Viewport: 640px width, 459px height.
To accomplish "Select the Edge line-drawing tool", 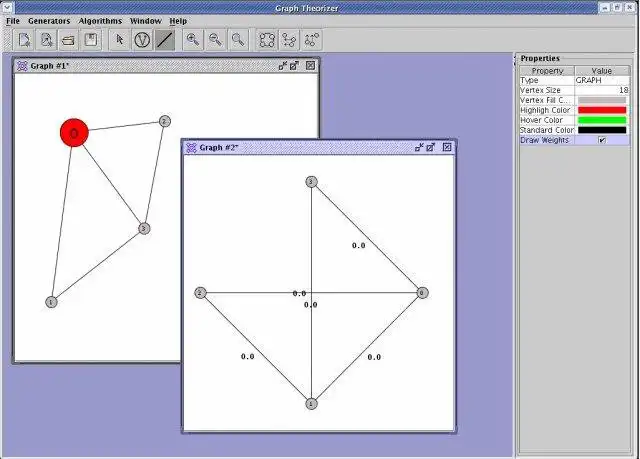I will click(165, 40).
